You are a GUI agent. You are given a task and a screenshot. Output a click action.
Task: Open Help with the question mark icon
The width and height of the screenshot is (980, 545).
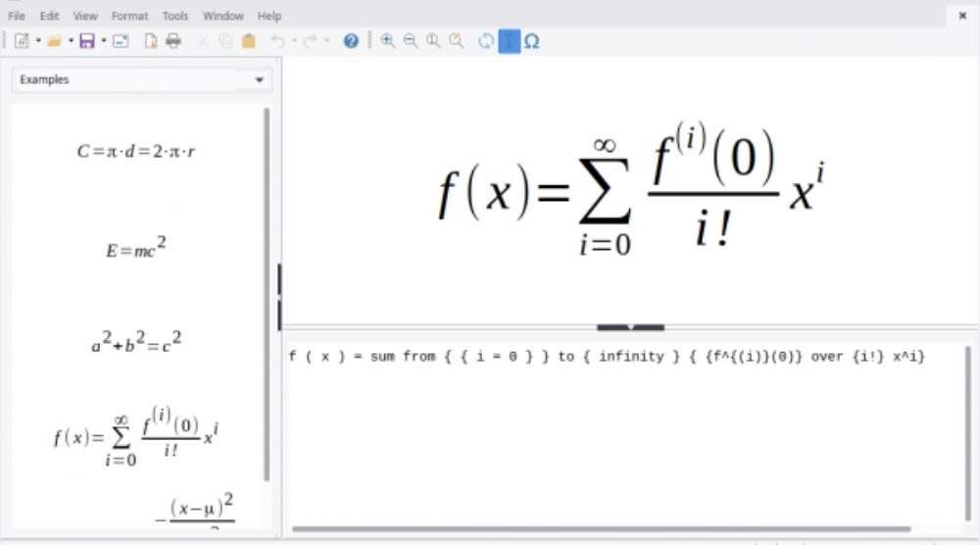(351, 41)
